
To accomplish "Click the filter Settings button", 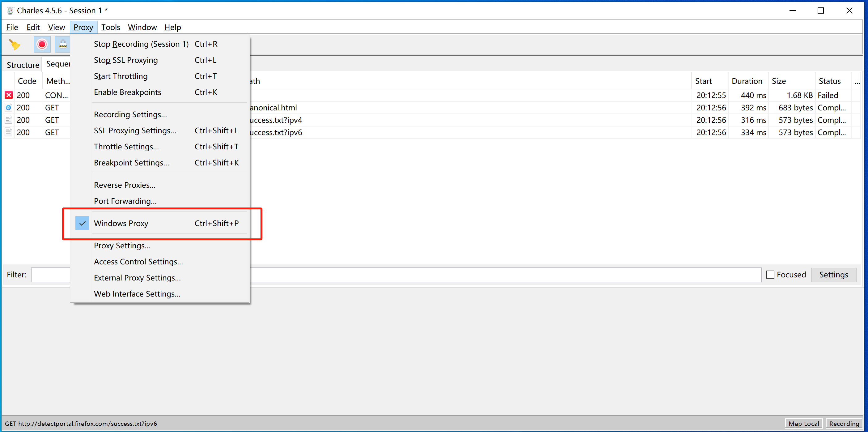I will pos(834,275).
